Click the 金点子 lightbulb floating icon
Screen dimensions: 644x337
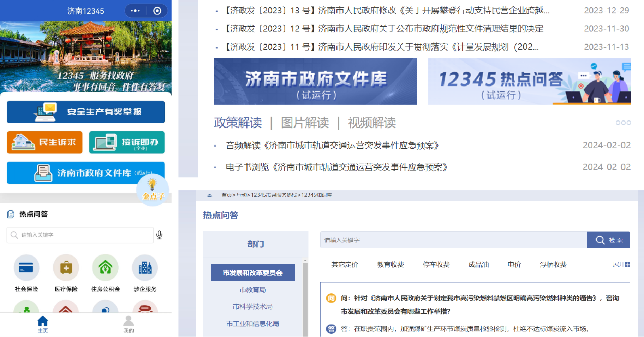pyautogui.click(x=153, y=189)
